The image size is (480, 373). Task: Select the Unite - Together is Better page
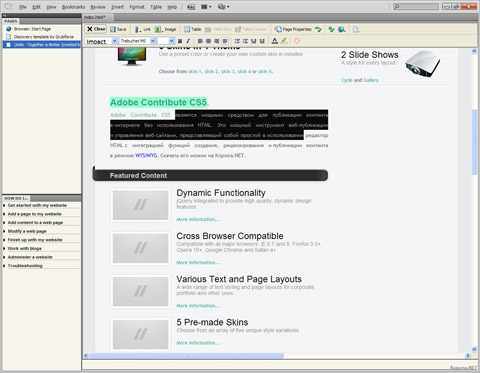pos(42,45)
